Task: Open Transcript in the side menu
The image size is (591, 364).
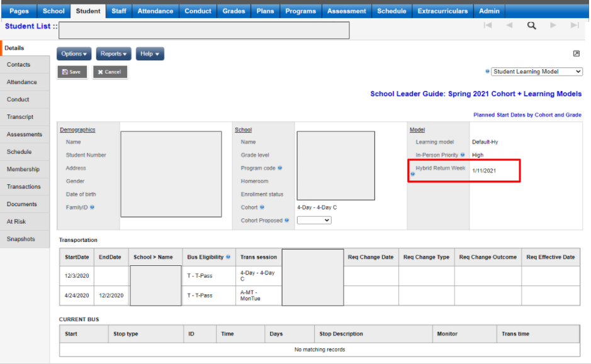Action: pyautogui.click(x=25, y=117)
